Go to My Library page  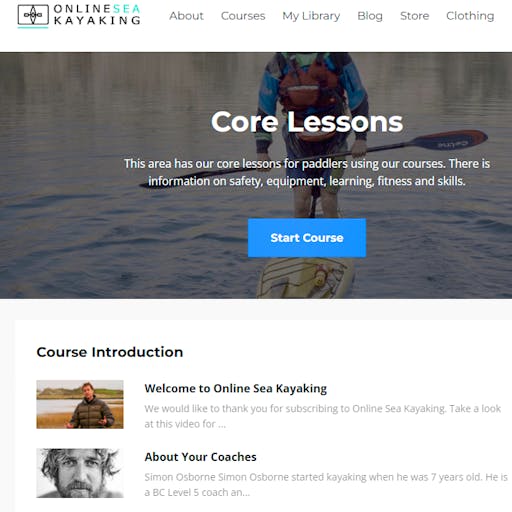(x=311, y=16)
